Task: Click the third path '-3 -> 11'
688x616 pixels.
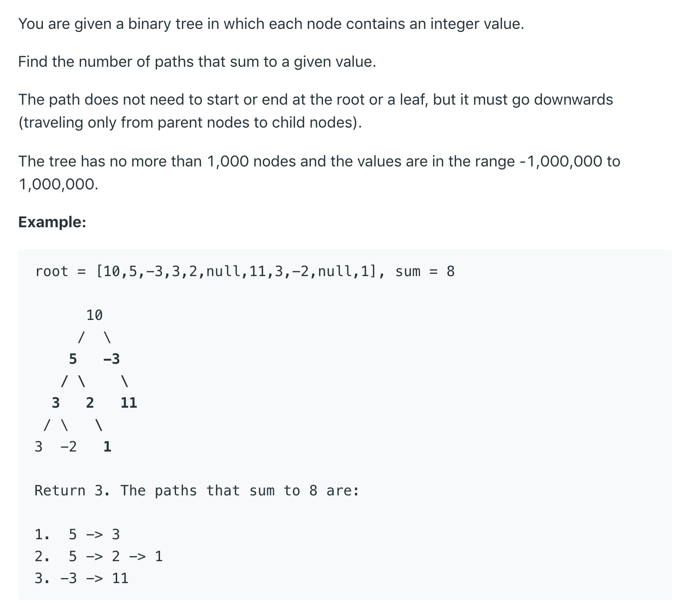Action: point(94,578)
